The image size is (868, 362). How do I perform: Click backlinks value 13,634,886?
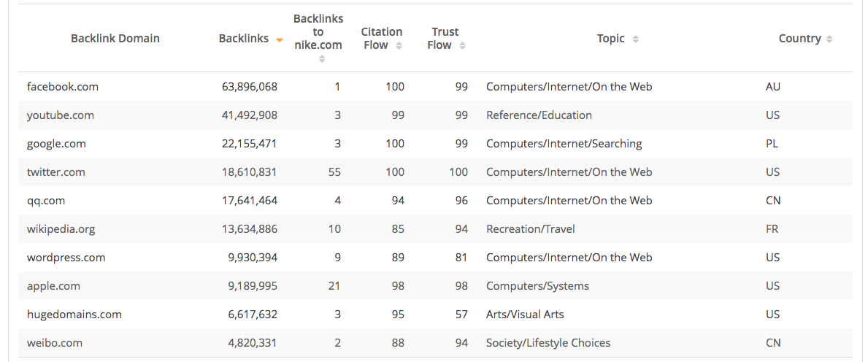[249, 228]
